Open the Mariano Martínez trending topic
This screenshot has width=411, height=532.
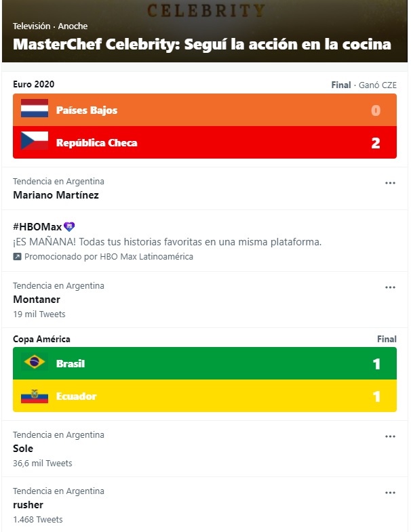pos(56,195)
